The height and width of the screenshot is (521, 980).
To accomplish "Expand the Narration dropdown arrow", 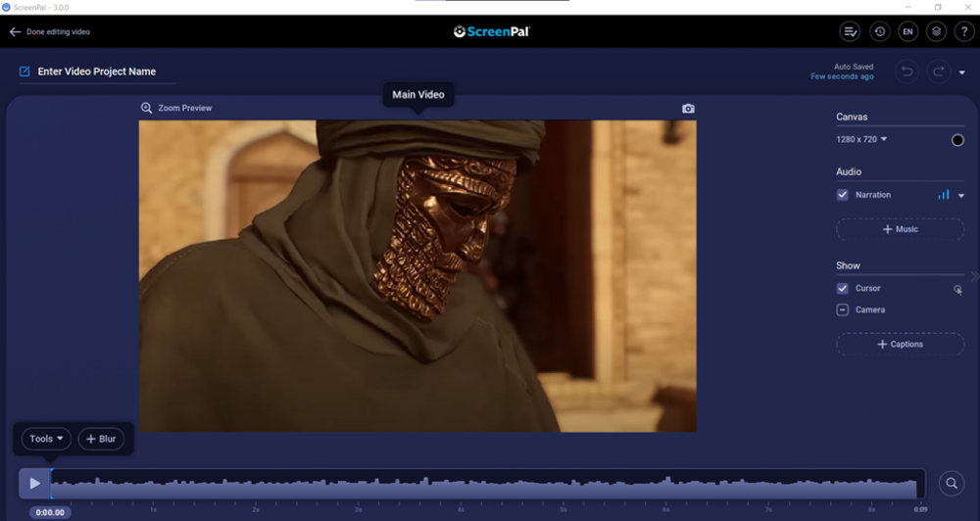I will (x=961, y=196).
